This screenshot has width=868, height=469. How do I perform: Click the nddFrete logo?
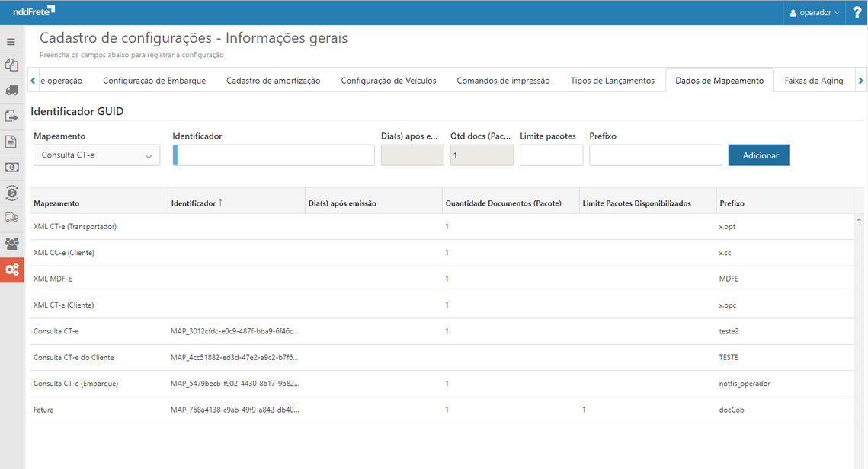tap(34, 11)
